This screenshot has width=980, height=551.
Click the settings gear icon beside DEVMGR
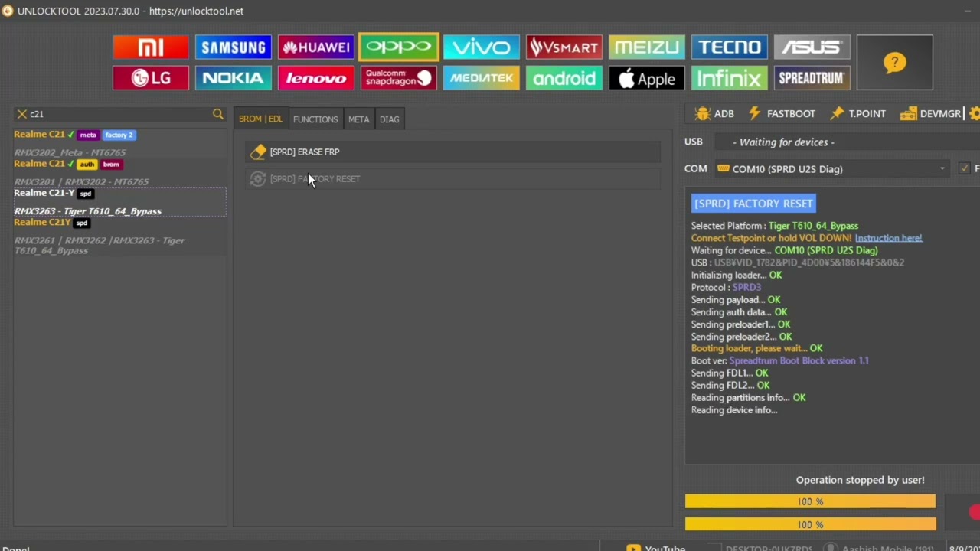coord(975,113)
